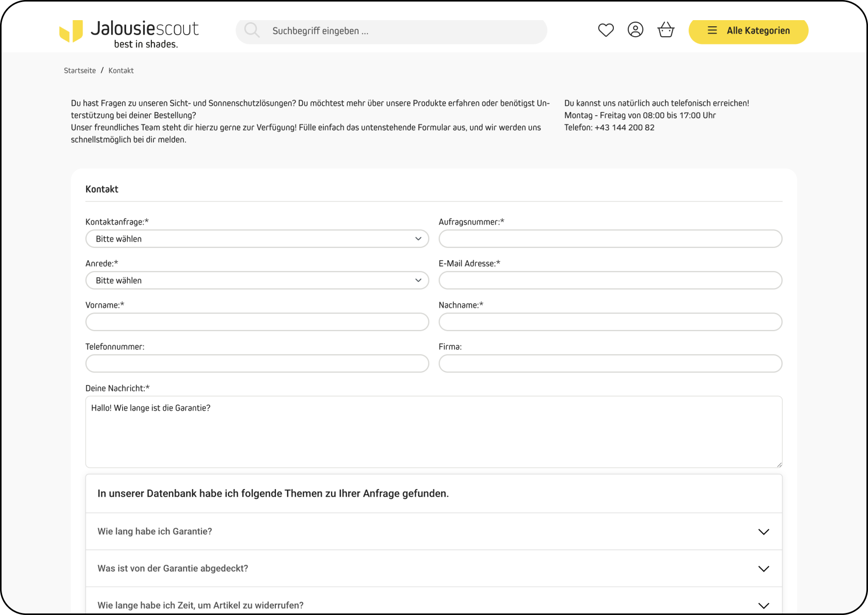This screenshot has height=615, width=868.
Task: Click the search magnifier icon
Action: pyautogui.click(x=252, y=30)
